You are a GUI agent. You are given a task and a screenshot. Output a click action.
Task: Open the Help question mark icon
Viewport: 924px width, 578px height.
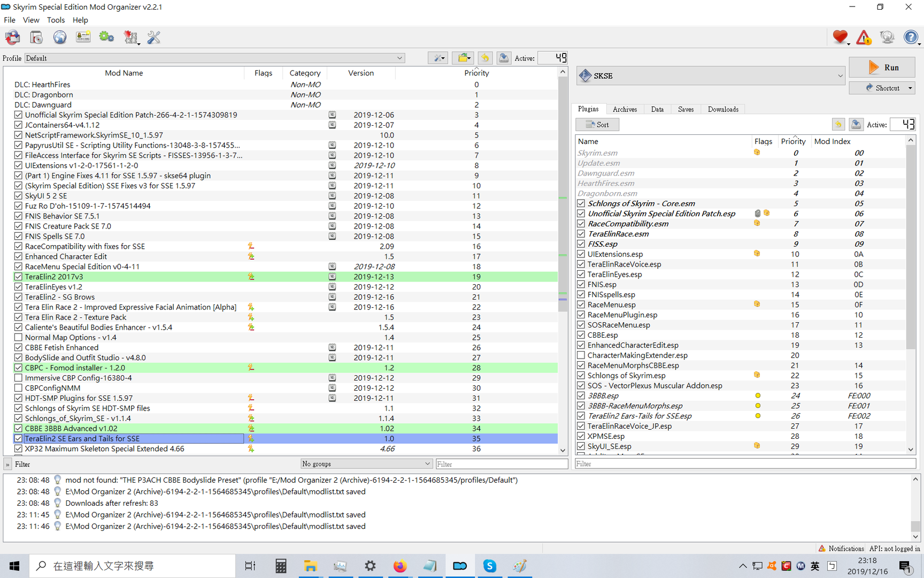tap(911, 37)
